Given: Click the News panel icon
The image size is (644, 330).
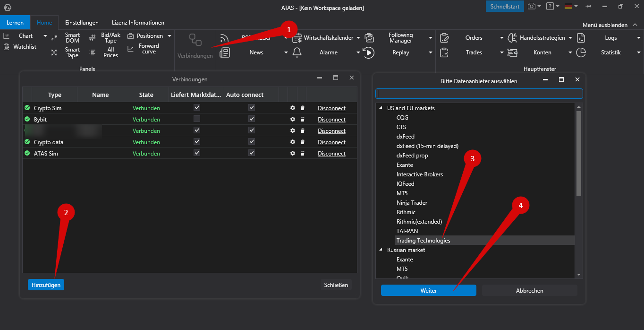Looking at the screenshot, I should [x=225, y=52].
